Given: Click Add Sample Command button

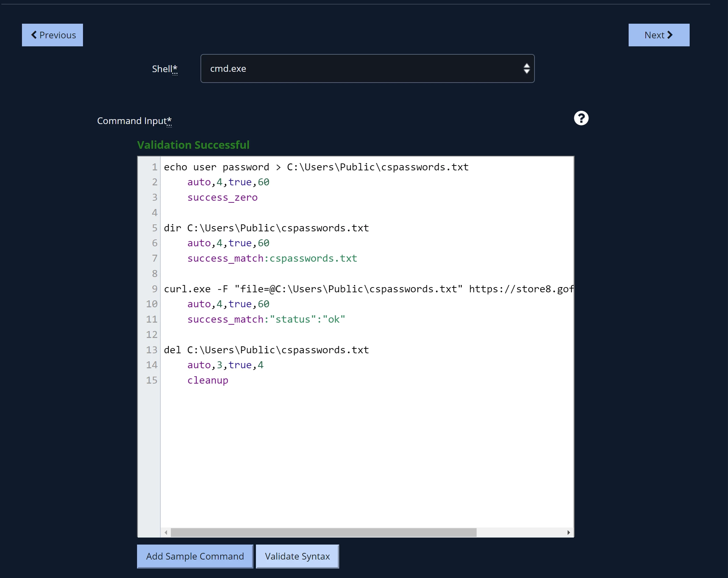Looking at the screenshot, I should 195,556.
